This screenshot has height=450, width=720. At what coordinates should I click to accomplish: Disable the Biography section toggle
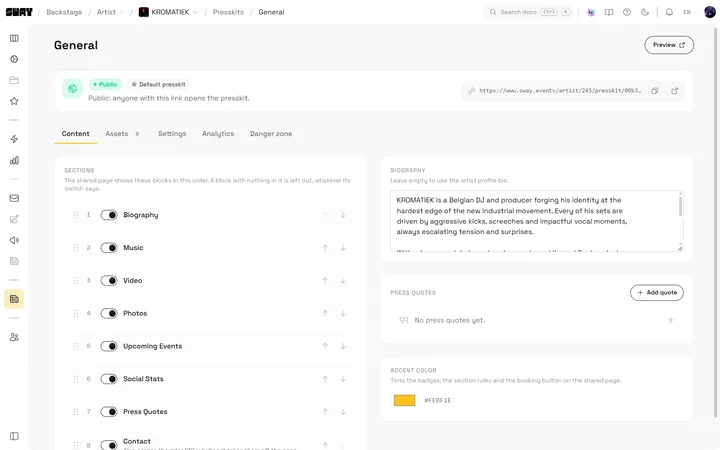[109, 215]
